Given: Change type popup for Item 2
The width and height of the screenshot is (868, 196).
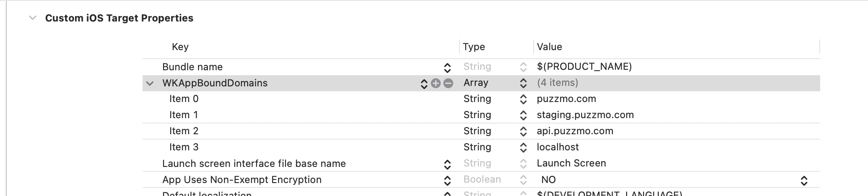Looking at the screenshot, I should (523, 132).
